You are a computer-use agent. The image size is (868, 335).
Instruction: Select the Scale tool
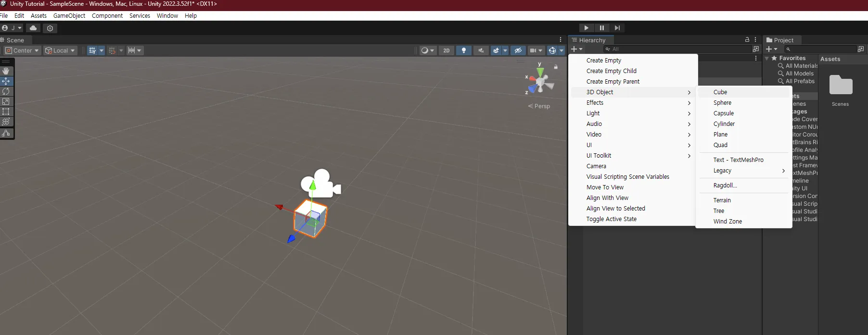coord(6,101)
